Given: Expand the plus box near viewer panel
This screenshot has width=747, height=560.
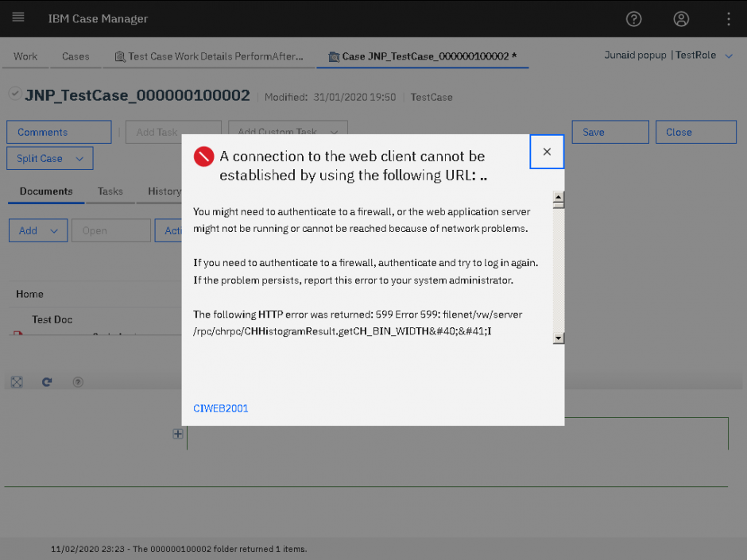Looking at the screenshot, I should click(x=178, y=434).
